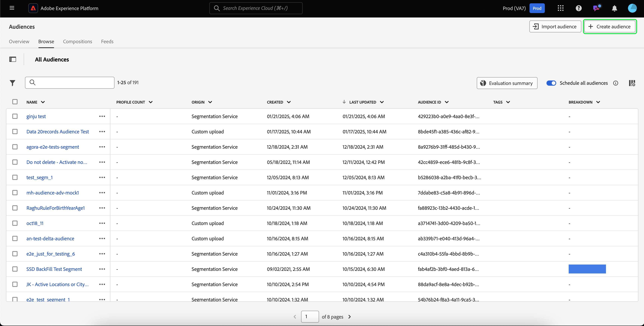Open the customize table columns icon

pyautogui.click(x=632, y=83)
